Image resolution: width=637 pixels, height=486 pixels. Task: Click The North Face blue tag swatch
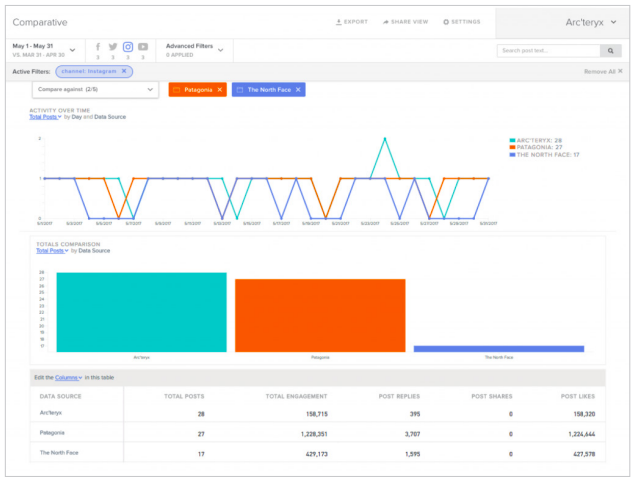(240, 90)
